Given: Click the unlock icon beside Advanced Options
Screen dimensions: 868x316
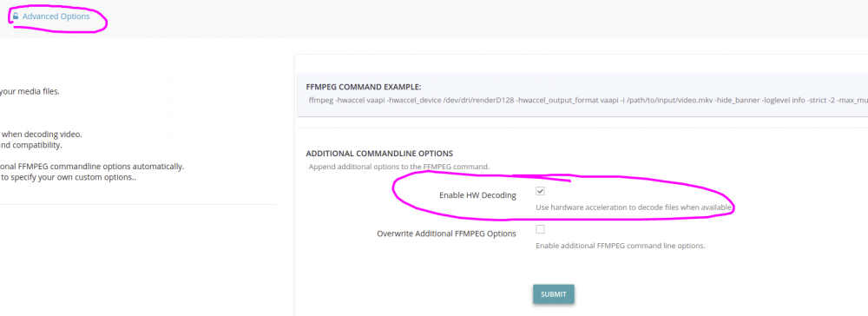Looking at the screenshot, I should point(16,16).
